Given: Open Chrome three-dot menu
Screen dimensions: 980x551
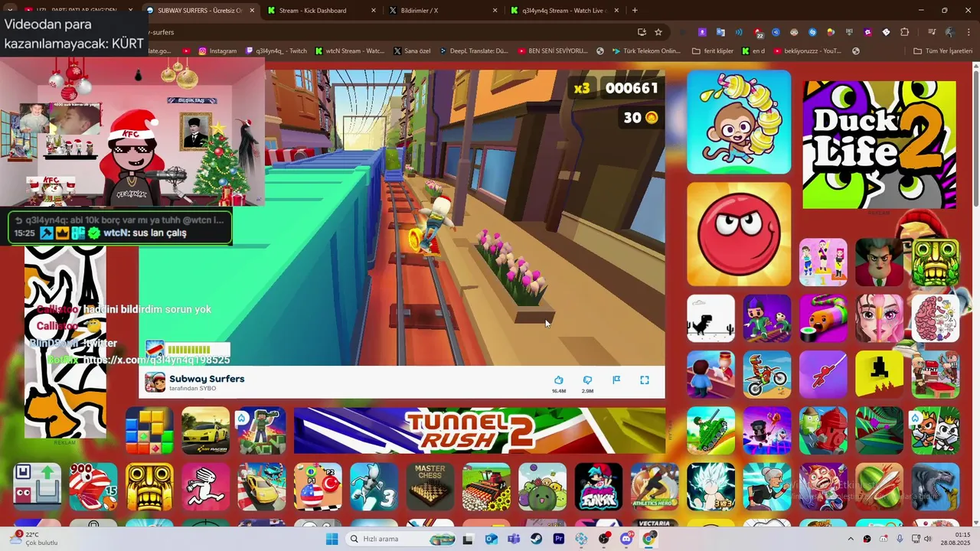Looking at the screenshot, I should pos(968,32).
